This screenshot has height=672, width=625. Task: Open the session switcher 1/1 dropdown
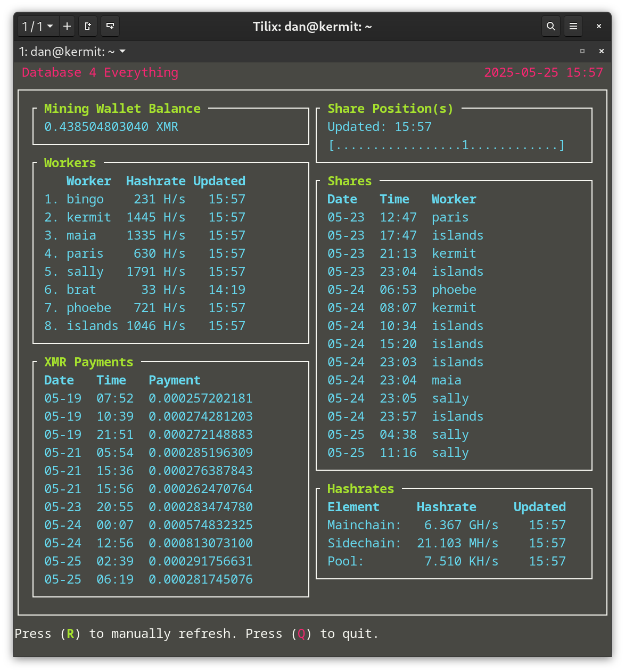click(37, 26)
